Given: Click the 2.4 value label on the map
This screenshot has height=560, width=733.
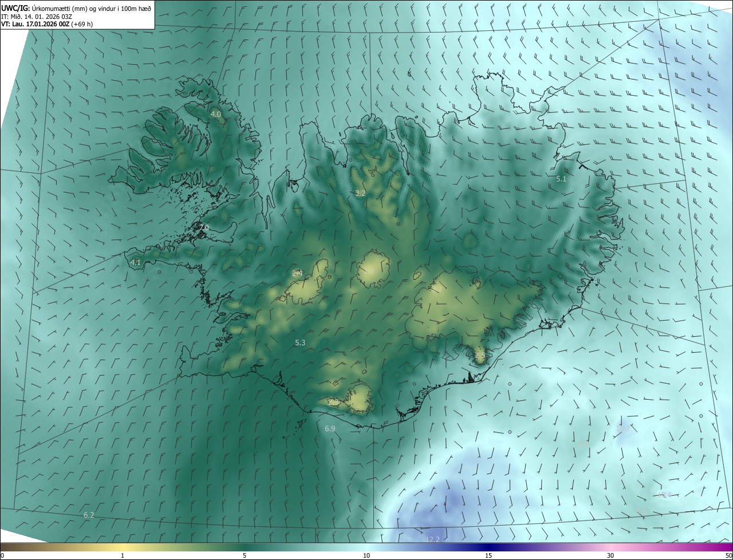Looking at the screenshot, I should [297, 274].
